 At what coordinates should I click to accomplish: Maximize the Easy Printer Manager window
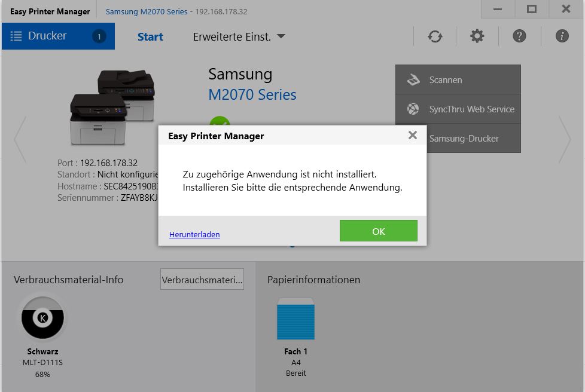pyautogui.click(x=532, y=9)
